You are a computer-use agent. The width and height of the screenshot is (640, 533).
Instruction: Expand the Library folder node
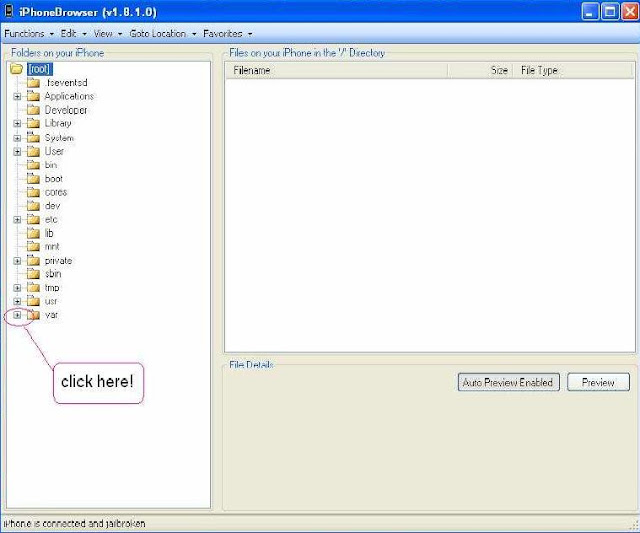pyautogui.click(x=17, y=123)
